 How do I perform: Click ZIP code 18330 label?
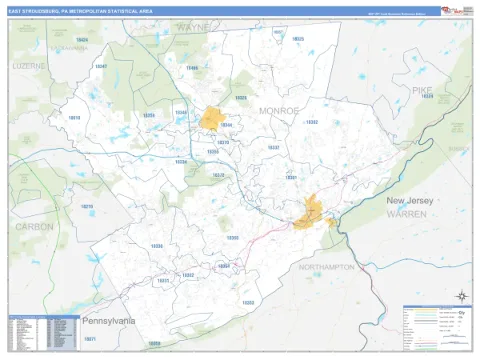click(157, 246)
